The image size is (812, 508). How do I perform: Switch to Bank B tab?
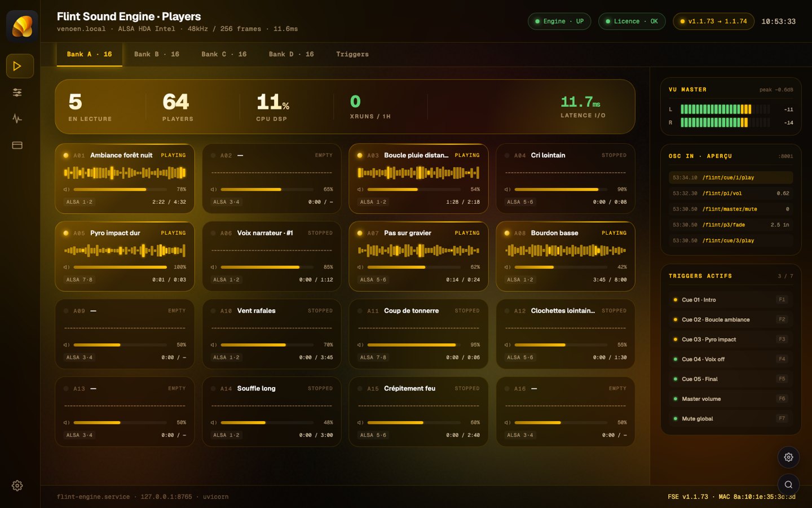[157, 54]
